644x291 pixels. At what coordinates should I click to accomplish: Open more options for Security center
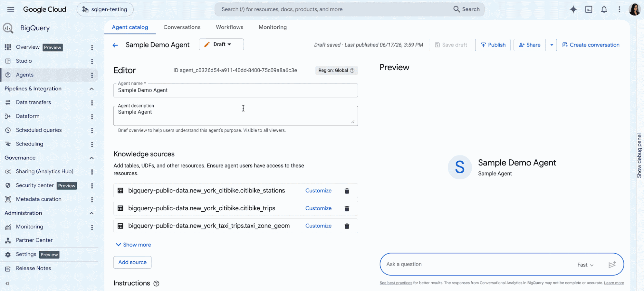pyautogui.click(x=92, y=186)
